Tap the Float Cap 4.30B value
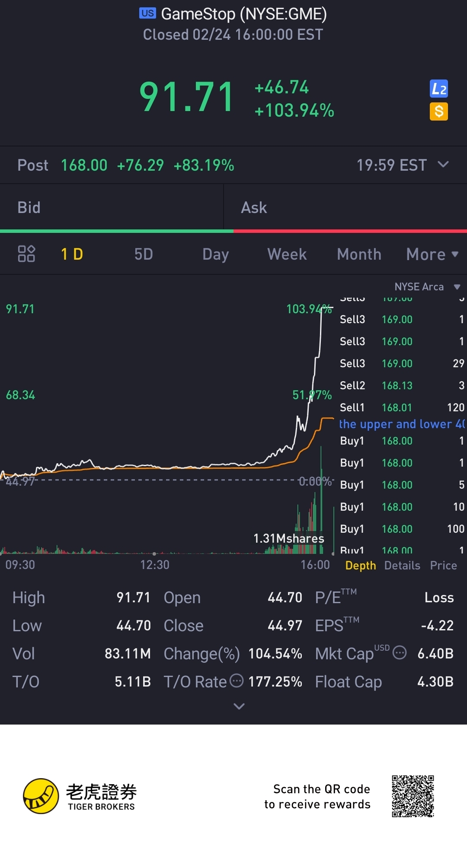The width and height of the screenshot is (467, 868). pyautogui.click(x=435, y=682)
